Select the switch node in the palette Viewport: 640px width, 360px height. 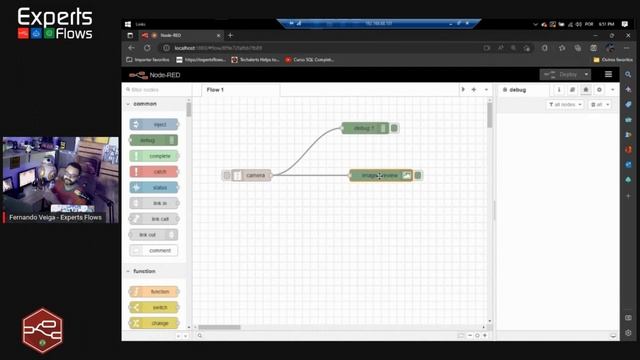(154, 307)
